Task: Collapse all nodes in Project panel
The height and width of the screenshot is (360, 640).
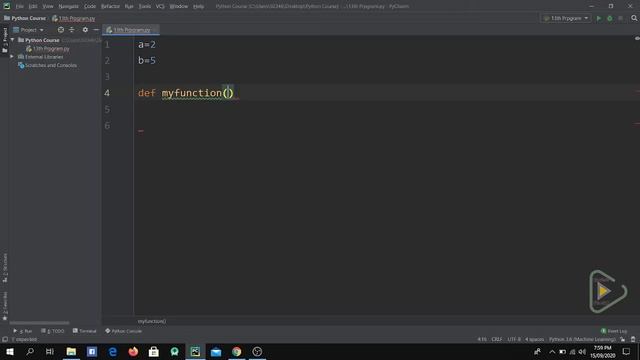Action: click(x=72, y=30)
